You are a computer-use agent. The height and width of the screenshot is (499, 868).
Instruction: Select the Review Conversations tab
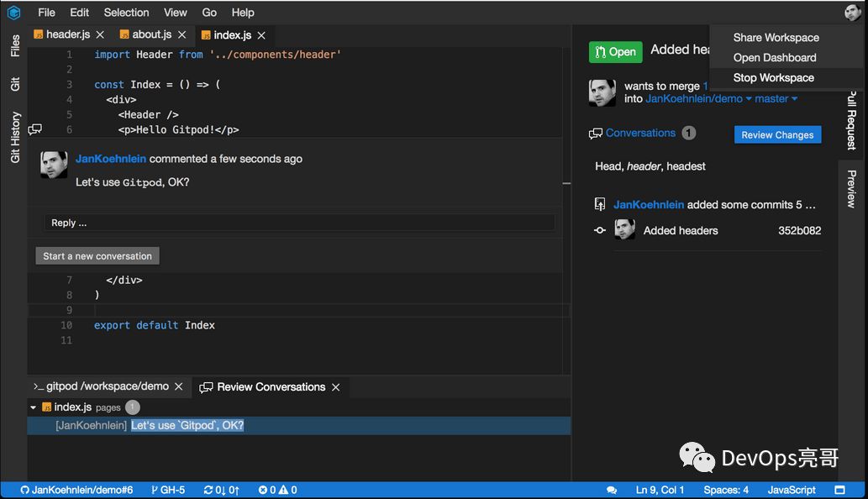(271, 386)
